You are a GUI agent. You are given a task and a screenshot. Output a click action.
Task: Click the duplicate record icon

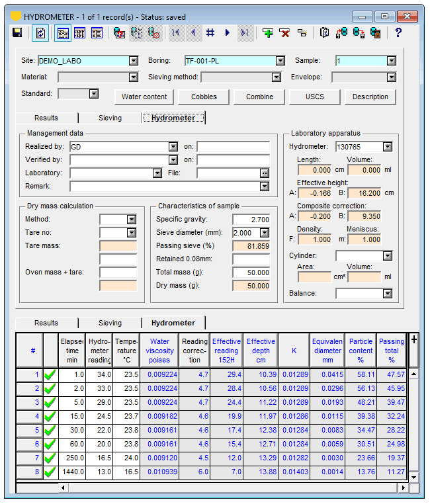click(302, 32)
